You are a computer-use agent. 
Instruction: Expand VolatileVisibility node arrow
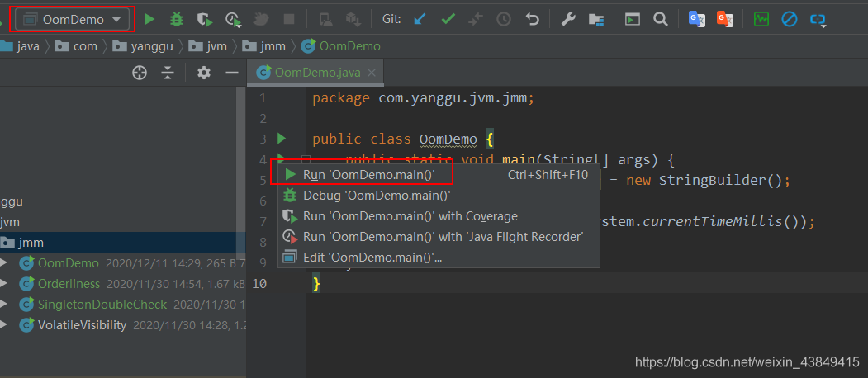point(4,325)
